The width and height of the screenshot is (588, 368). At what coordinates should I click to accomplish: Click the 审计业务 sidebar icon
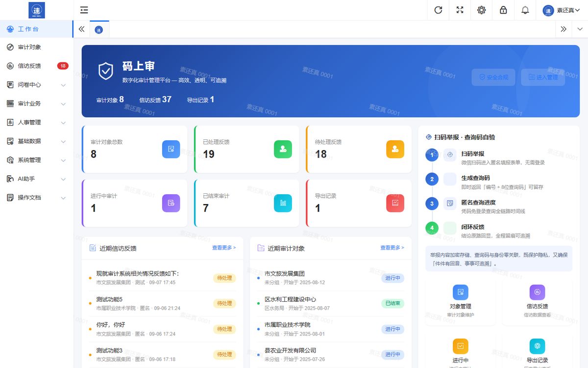click(10, 104)
